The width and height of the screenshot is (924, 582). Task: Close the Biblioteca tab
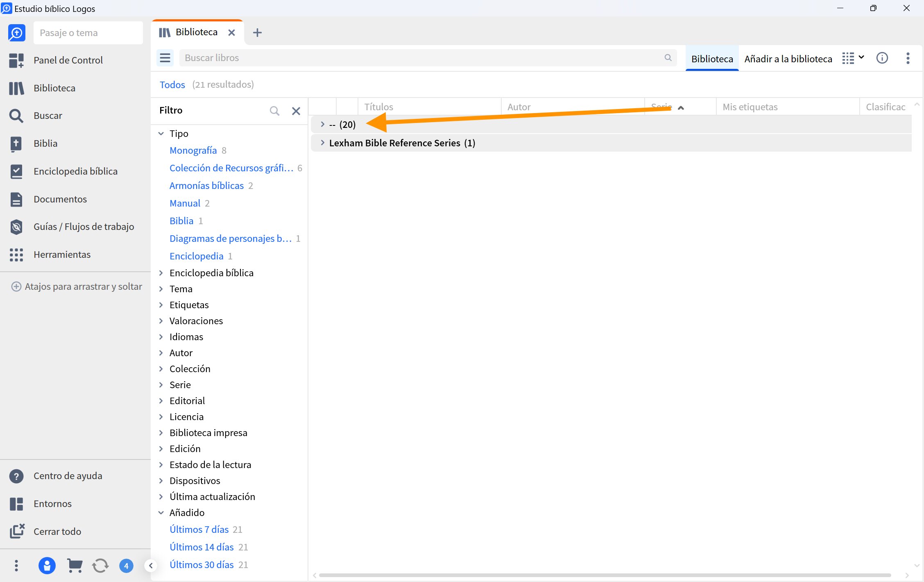click(231, 32)
